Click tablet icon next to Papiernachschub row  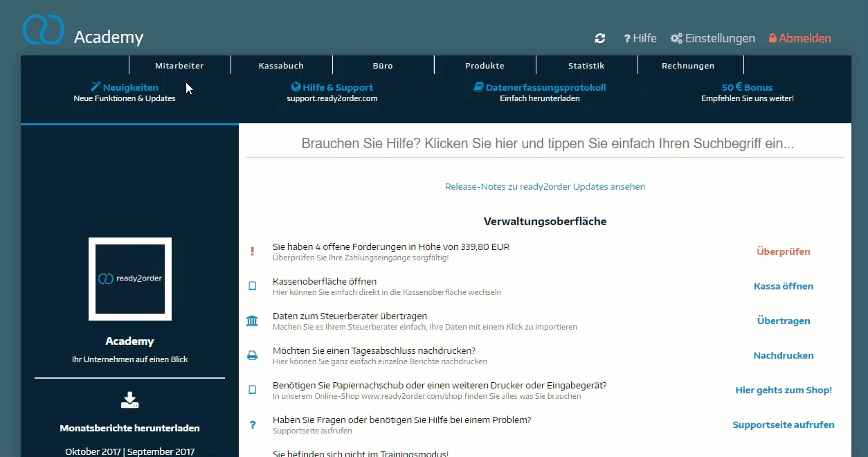coord(252,390)
